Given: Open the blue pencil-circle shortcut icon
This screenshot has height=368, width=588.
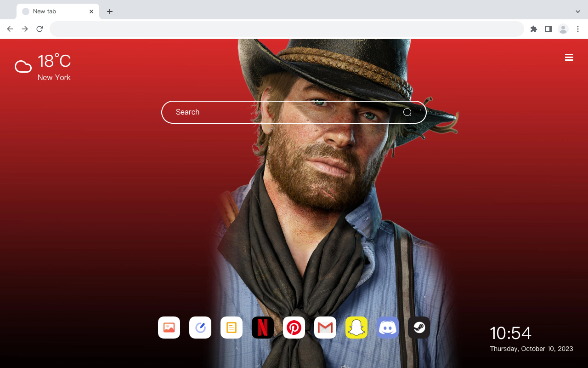Looking at the screenshot, I should (200, 328).
